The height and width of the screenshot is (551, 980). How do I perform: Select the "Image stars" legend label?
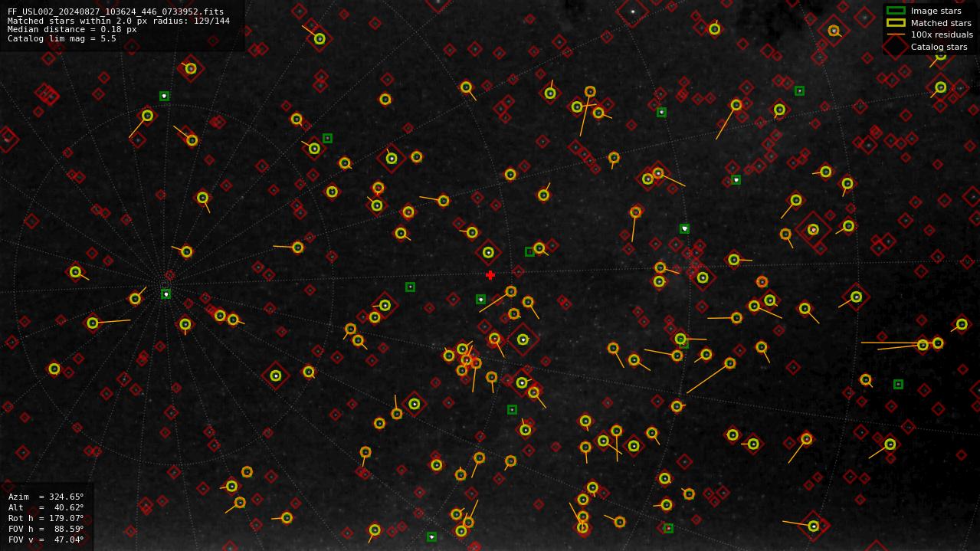click(936, 11)
